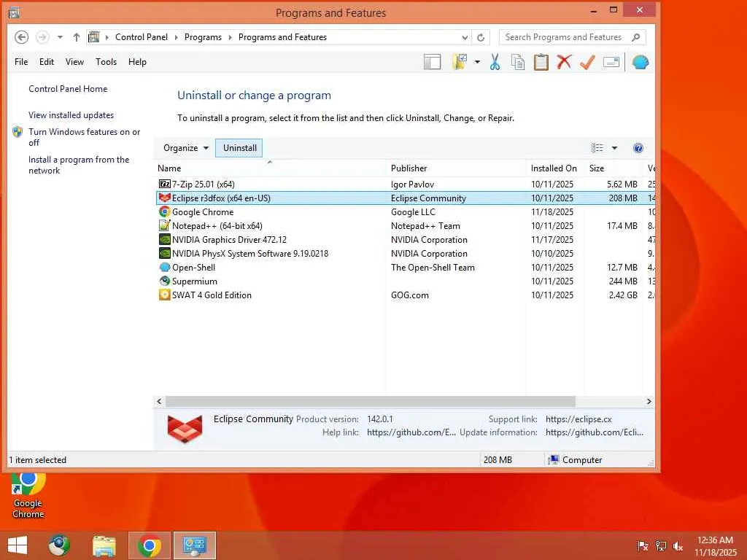The height and width of the screenshot is (560, 747).
Task: Click the Rename toolbar icon beside checkmark
Action: pos(611,62)
